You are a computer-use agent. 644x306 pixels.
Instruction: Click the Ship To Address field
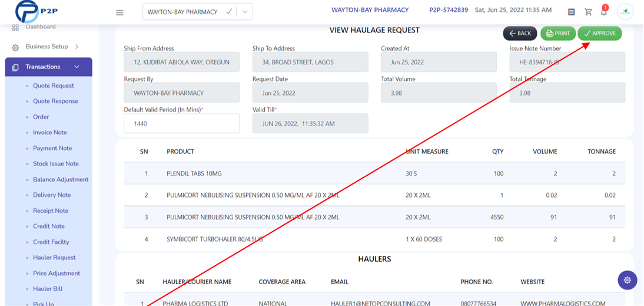[x=310, y=62]
